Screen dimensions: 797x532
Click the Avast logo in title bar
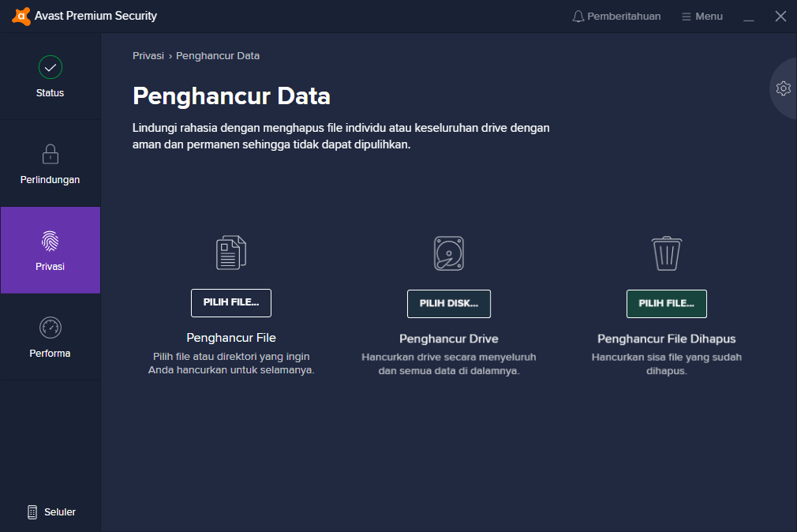pos(21,17)
